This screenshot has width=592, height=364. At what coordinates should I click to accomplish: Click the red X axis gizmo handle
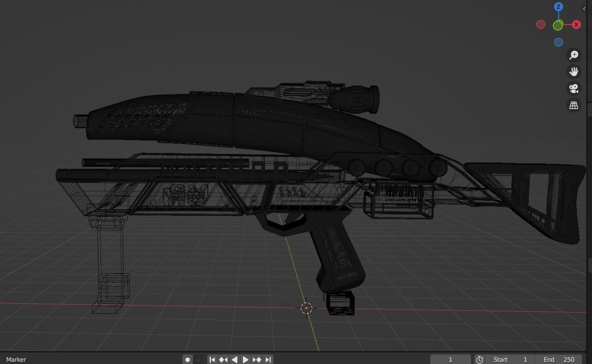tap(576, 24)
